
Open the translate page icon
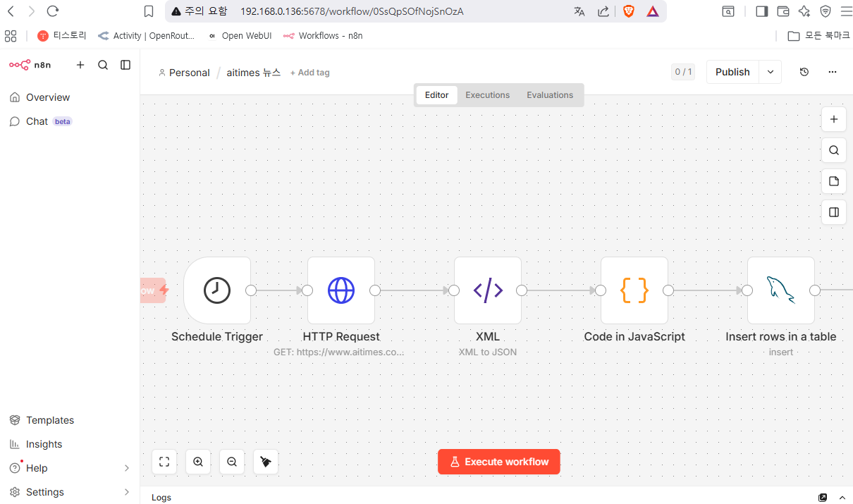579,11
